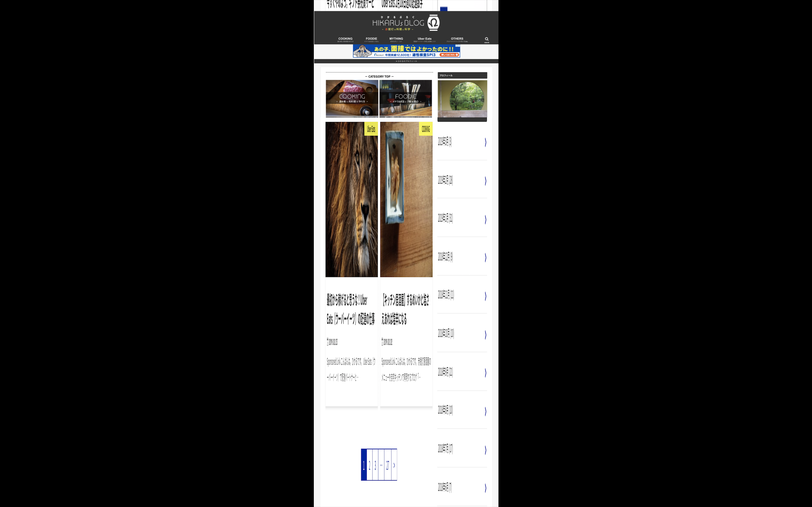The image size is (812, 507).
Task: Click the search icon in navigation bar
Action: point(486,39)
